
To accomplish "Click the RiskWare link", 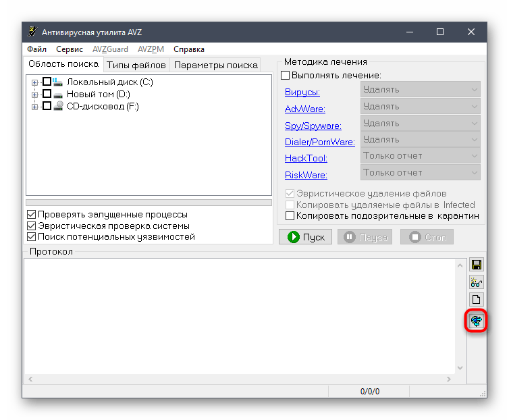I will pos(306,175).
